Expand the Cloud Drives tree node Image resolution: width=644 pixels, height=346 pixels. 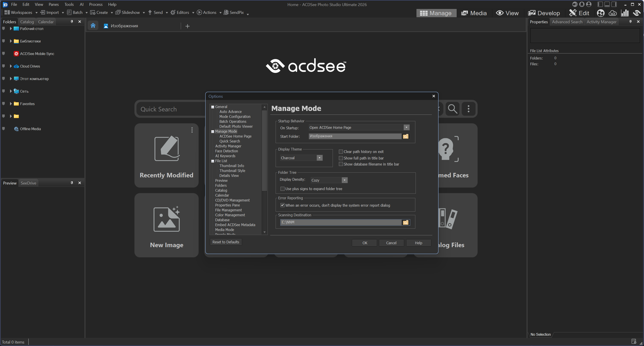(11, 66)
